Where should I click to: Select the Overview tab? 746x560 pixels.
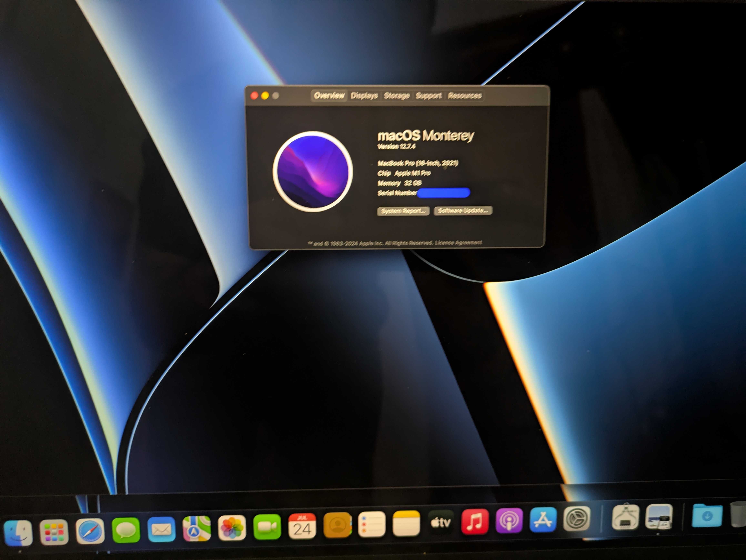329,96
